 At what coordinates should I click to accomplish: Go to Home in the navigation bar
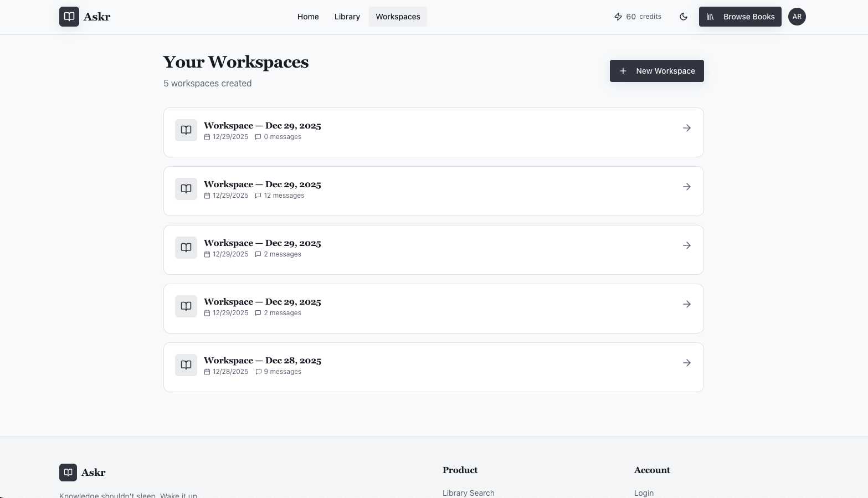tap(308, 17)
